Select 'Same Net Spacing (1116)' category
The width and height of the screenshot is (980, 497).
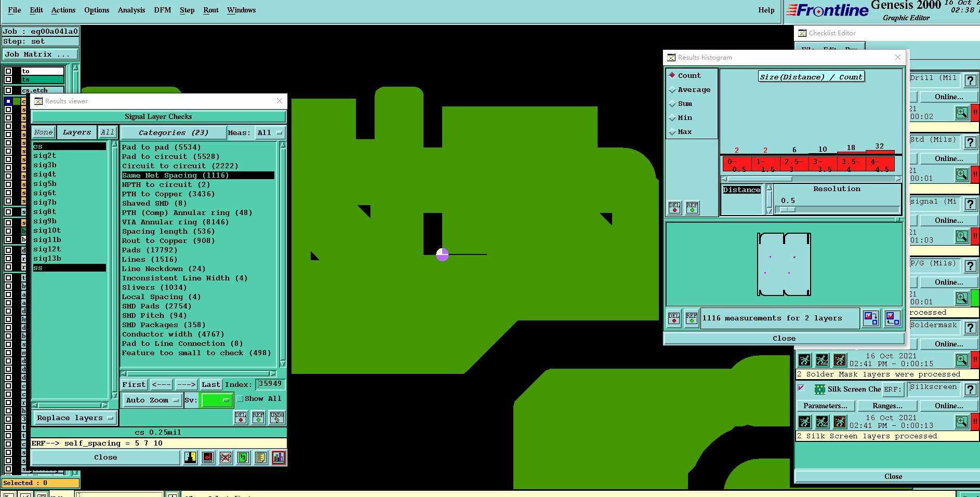(x=198, y=176)
